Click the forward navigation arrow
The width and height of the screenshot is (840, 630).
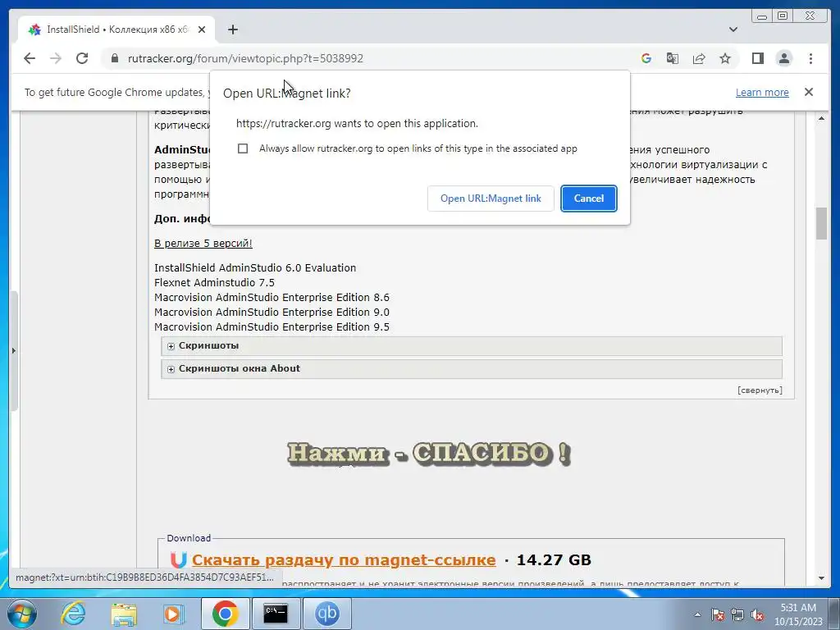[56, 58]
